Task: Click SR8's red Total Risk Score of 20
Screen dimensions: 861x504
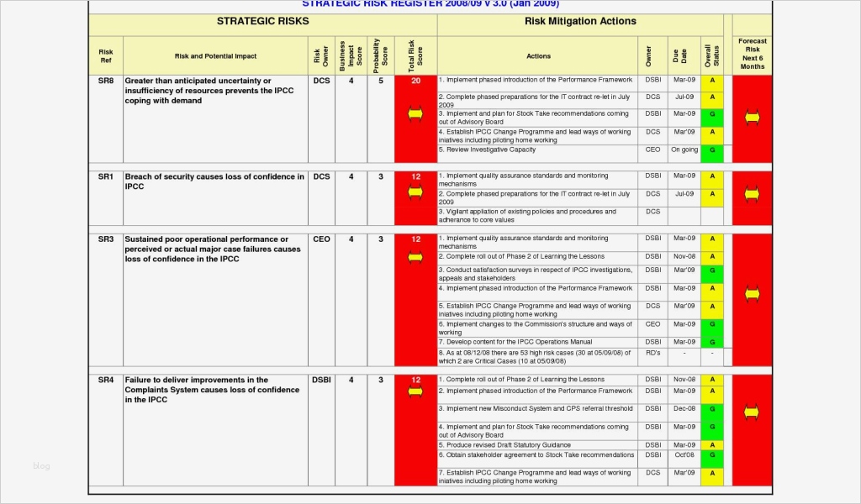Action: click(x=415, y=81)
